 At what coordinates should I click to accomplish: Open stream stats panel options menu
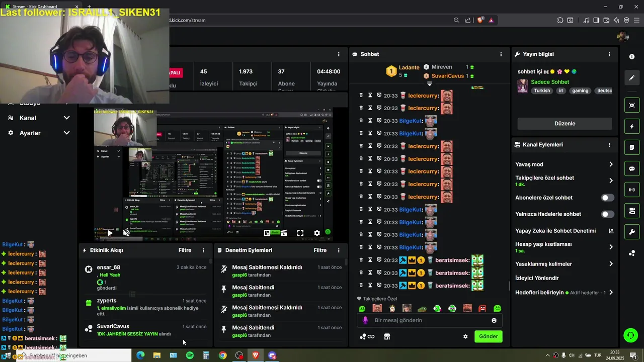339,54
